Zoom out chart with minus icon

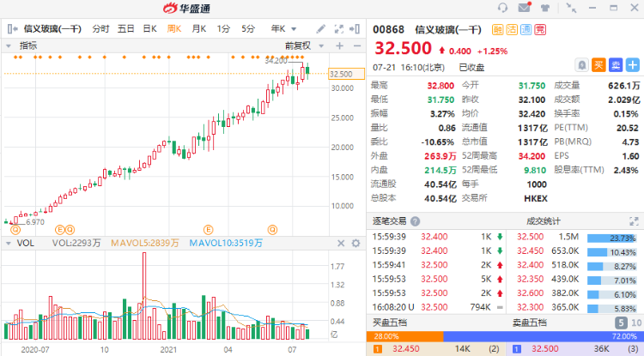[x=357, y=46]
